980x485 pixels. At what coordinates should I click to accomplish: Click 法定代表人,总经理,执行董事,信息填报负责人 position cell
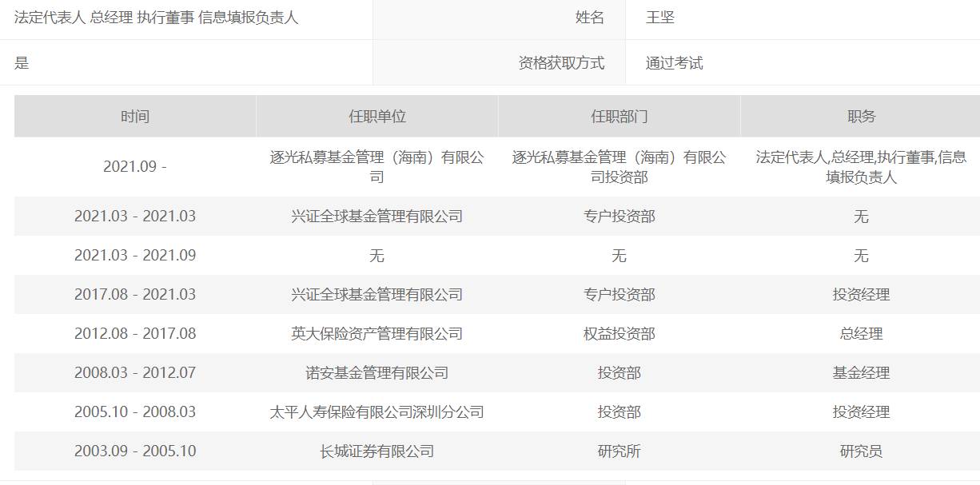[x=861, y=167]
